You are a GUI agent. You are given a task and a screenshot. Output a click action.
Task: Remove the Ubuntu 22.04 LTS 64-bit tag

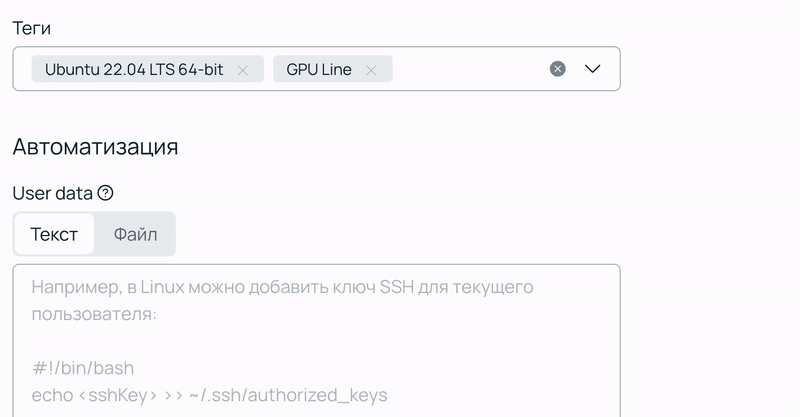243,70
